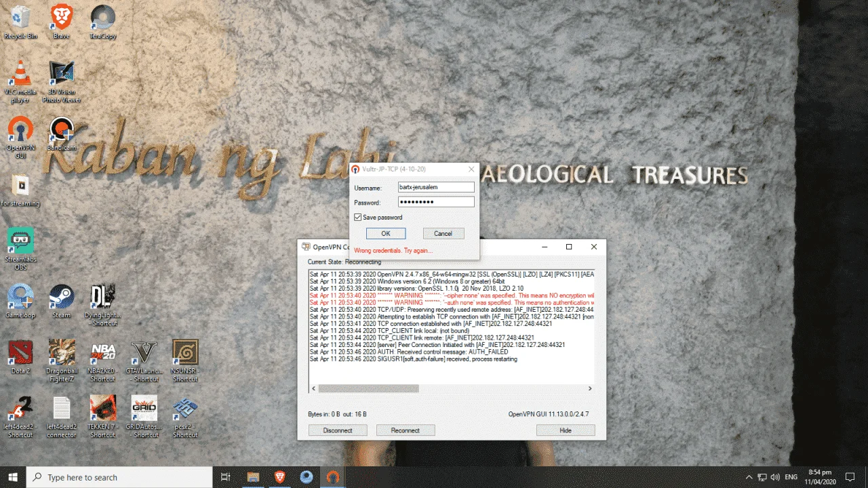
Task: Click the Reconnect button
Action: (406, 430)
